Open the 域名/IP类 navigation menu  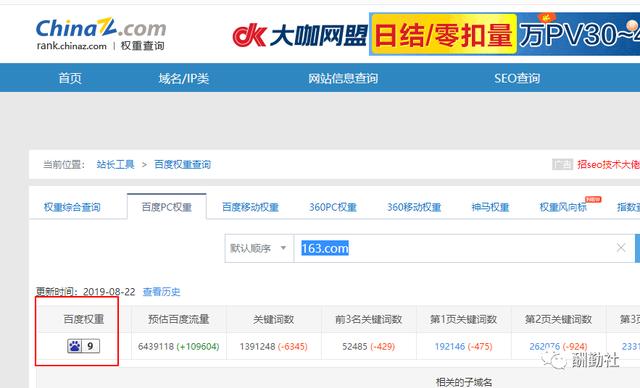click(x=184, y=78)
